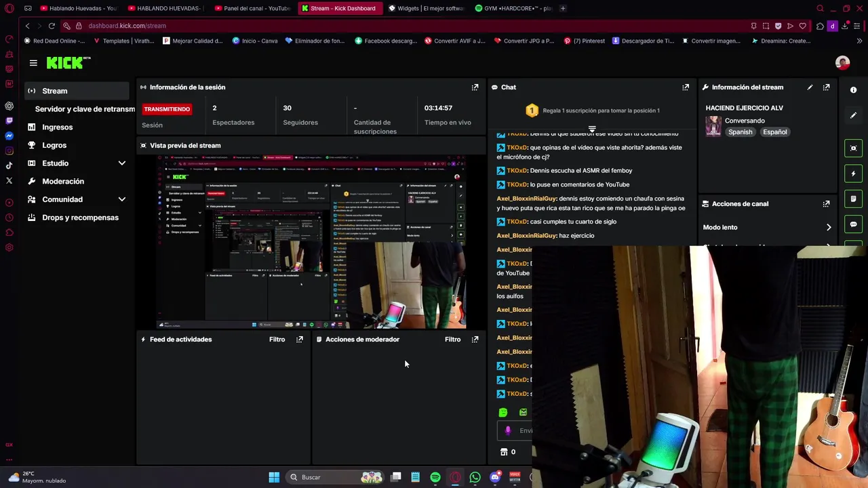Viewport: 868px width, 488px height.
Task: Click TKOxD username in ASMR message
Action: [517, 171]
